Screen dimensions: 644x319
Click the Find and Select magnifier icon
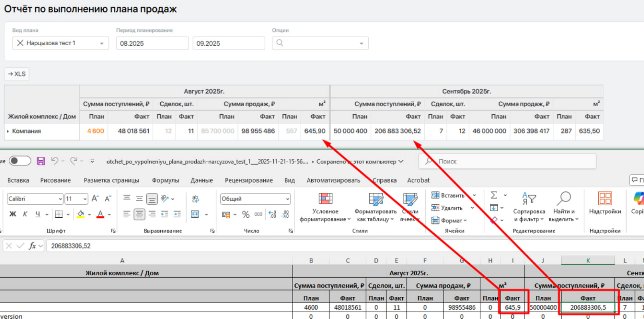(564, 199)
